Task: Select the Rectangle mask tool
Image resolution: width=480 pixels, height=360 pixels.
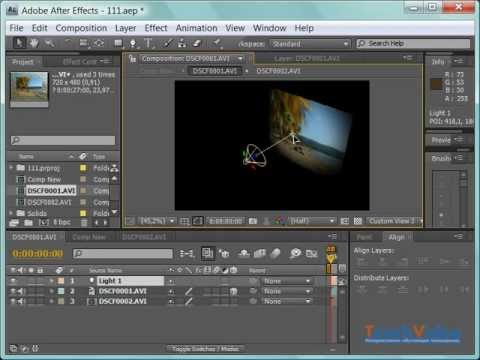Action: pyautogui.click(x=118, y=43)
